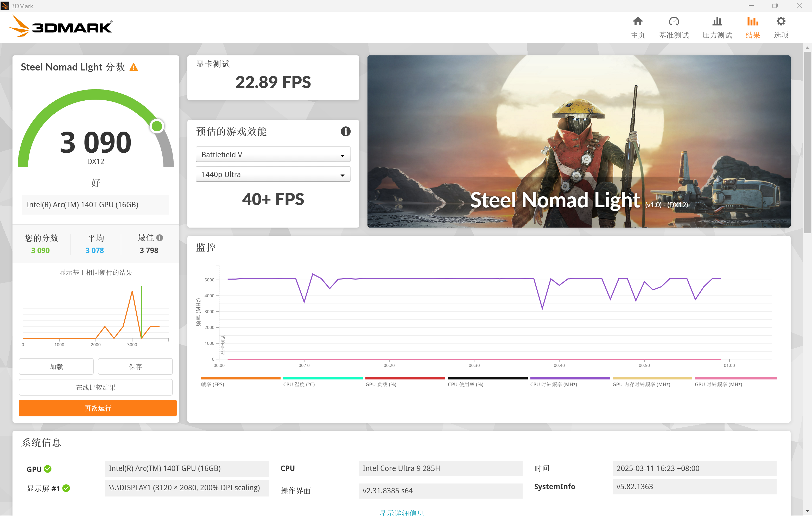Click the info icon next to 最佳
The width and height of the screenshot is (812, 516).
(x=160, y=238)
